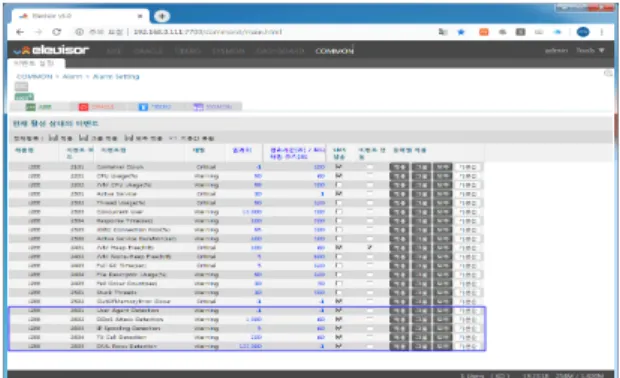
Task: Click threshold value in CPU Usage(%) row
Action: pos(258,176)
